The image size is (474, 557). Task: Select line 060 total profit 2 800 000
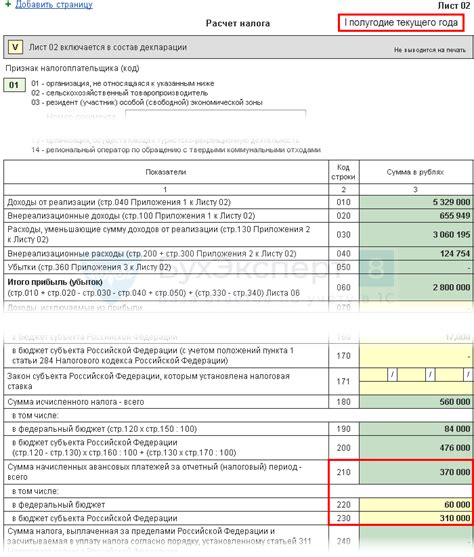[x=416, y=287]
